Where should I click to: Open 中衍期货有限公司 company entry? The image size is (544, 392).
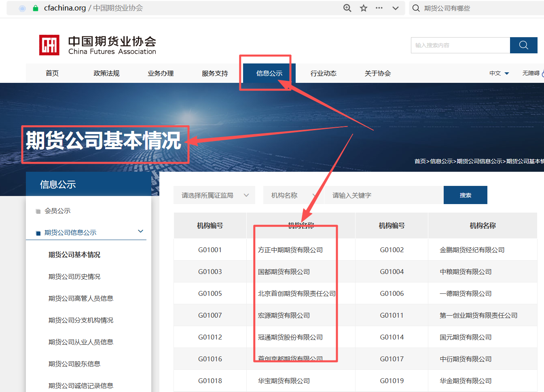point(466,359)
